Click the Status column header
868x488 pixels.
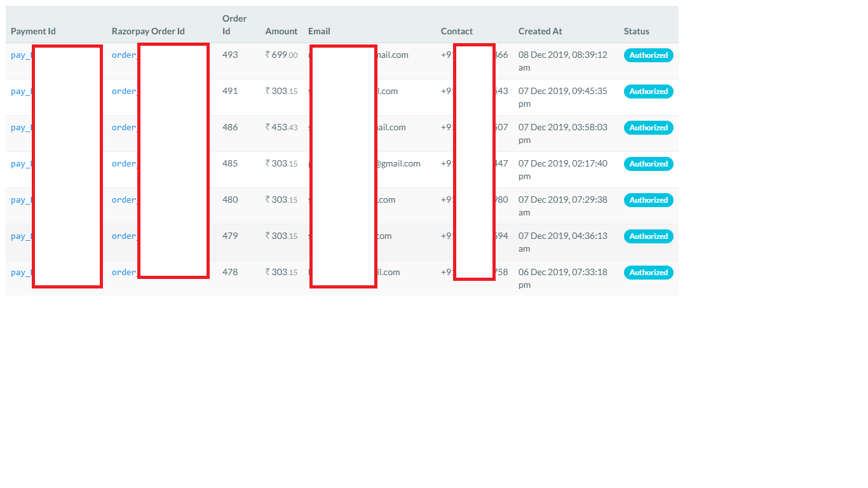click(x=636, y=30)
